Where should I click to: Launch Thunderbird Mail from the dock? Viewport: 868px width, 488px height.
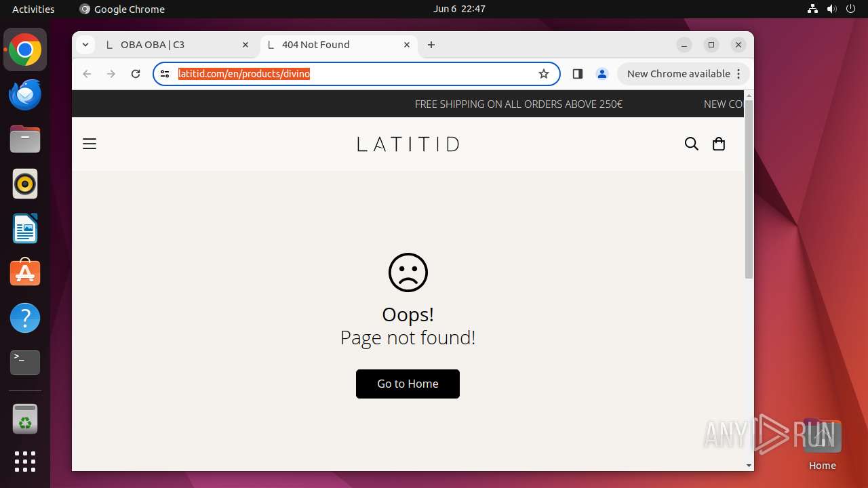(x=25, y=94)
